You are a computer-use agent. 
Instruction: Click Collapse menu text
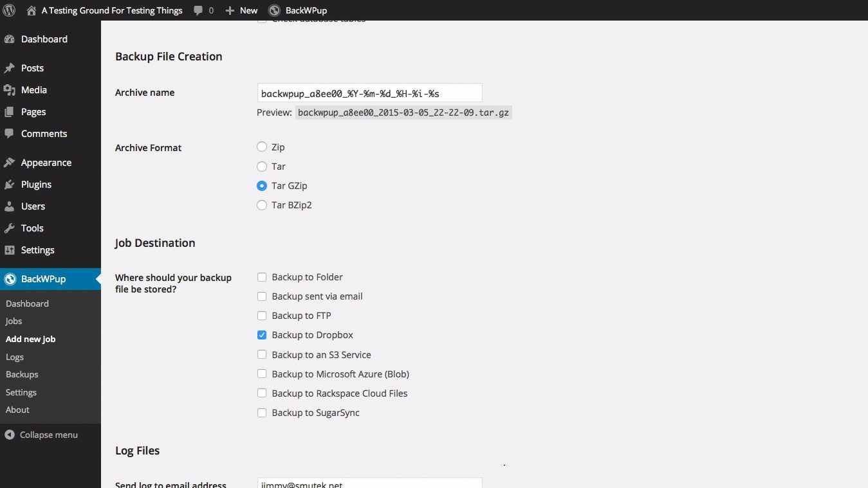pos(49,435)
